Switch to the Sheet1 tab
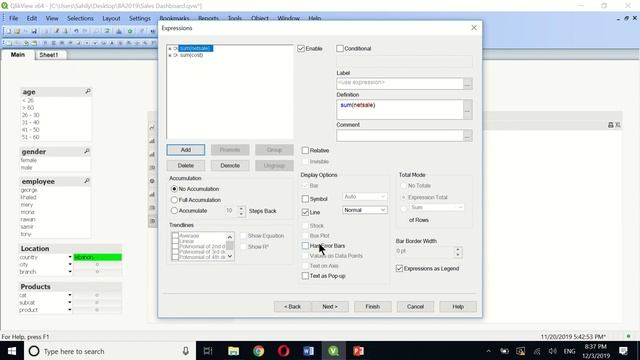Screen dimensions: 640x360 pyautogui.click(x=49, y=55)
